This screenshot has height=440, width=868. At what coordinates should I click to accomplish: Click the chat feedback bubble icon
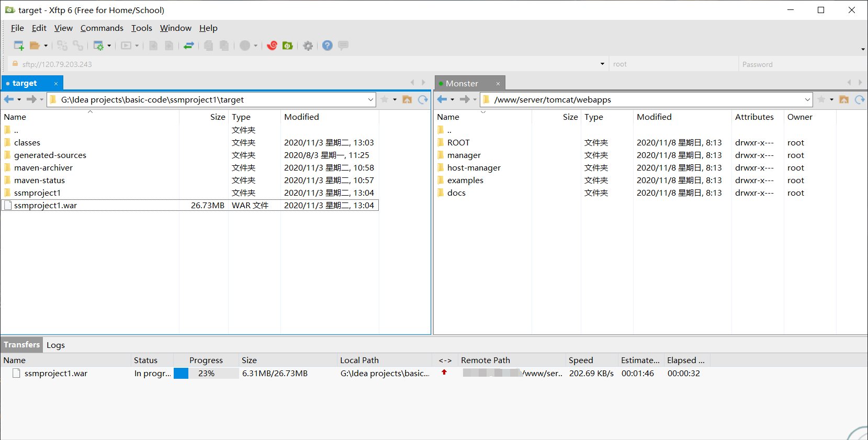coord(343,46)
